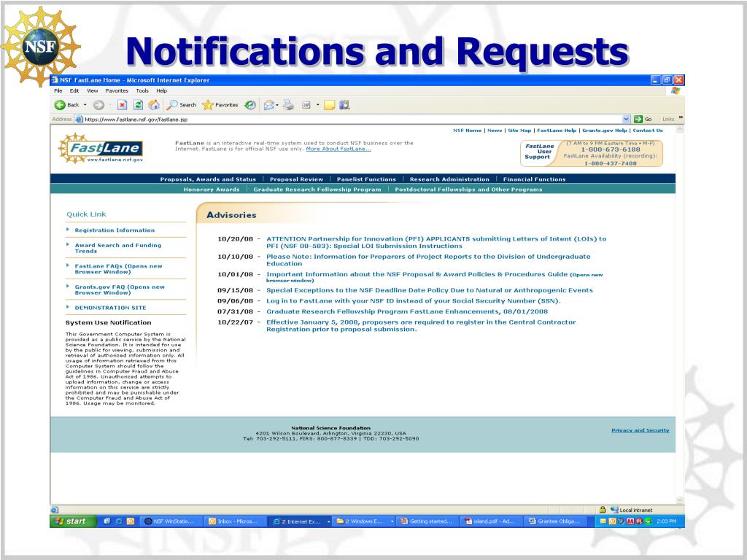
Task: Open Graduate Research Fellowship Program link
Action: coord(317,190)
